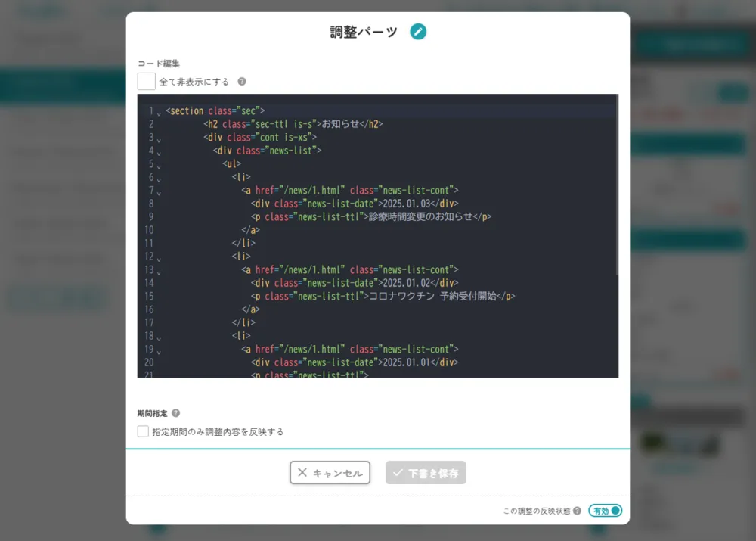The image size is (756, 541).
Task: Click the コード編集 label
Action: pos(159,64)
